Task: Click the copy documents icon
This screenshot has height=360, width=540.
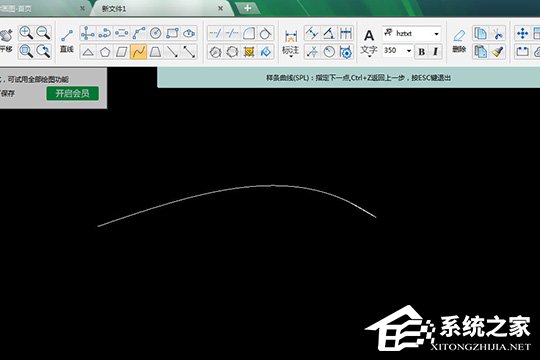Action: click(480, 33)
